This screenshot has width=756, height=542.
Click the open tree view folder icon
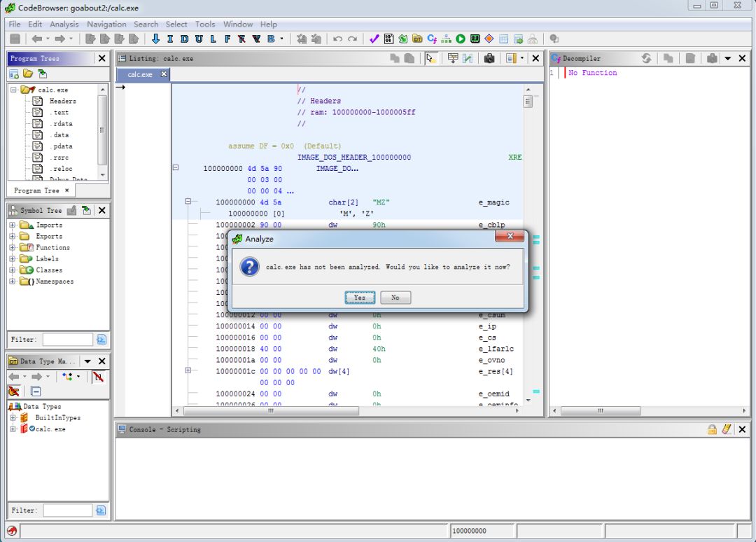point(28,74)
